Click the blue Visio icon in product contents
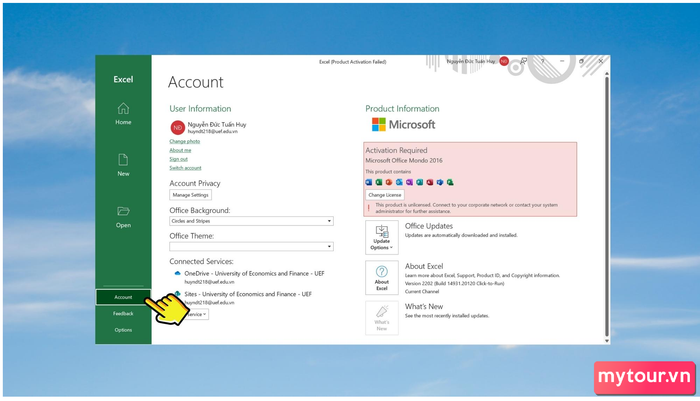The image size is (700, 401). click(440, 182)
